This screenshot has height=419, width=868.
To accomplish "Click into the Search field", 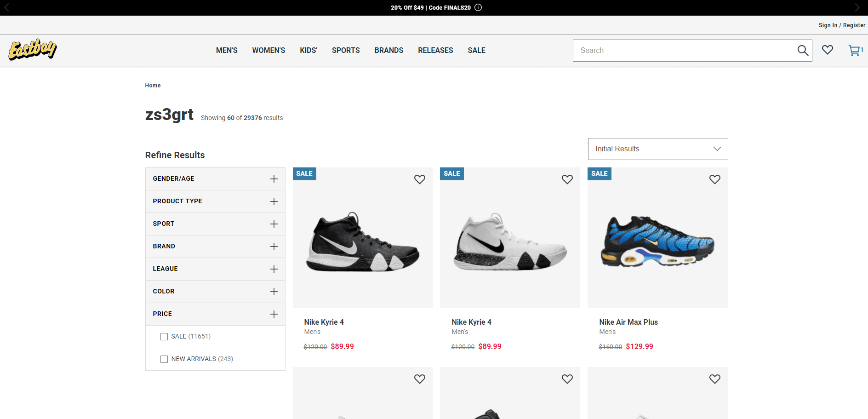I will tap(684, 51).
